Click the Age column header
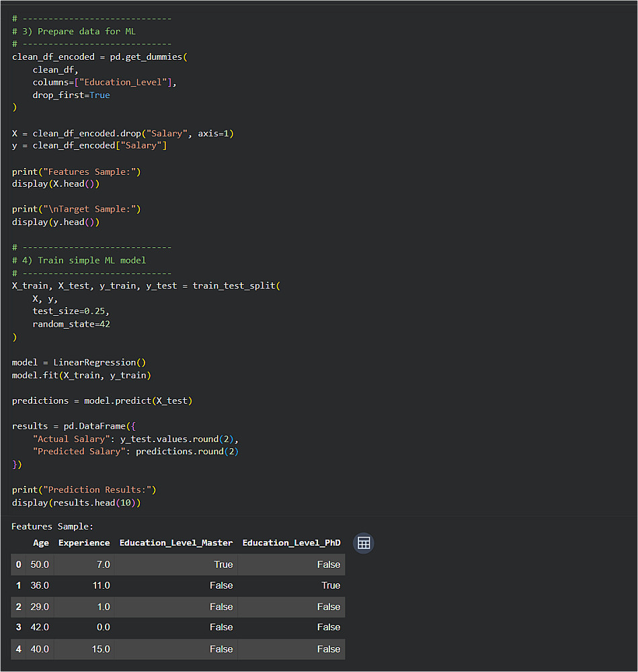 pos(41,543)
